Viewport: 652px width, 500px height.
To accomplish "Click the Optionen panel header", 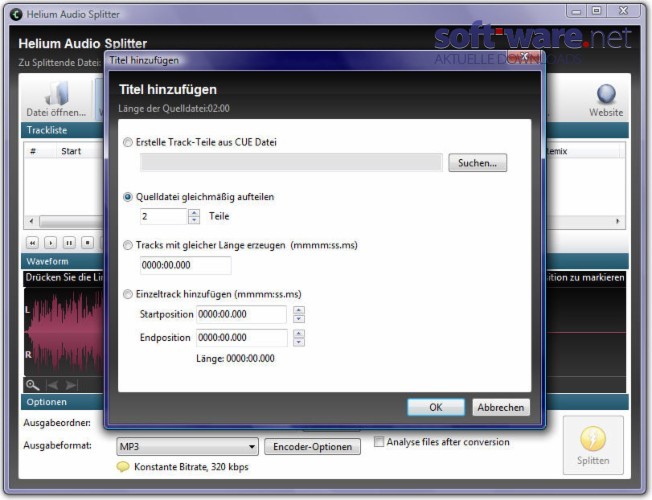I will coord(62,402).
